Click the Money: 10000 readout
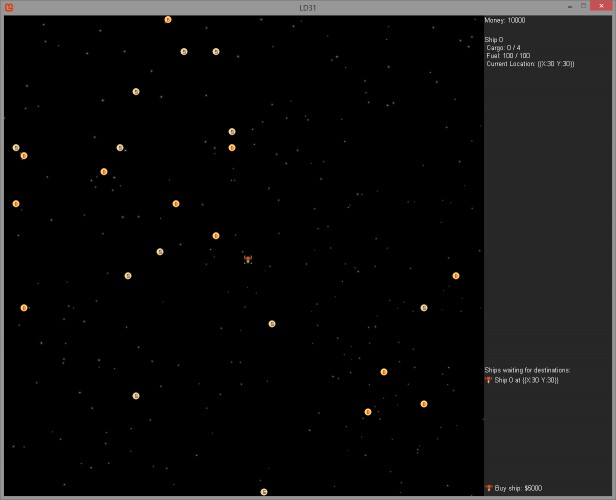616x500 pixels. [505, 20]
